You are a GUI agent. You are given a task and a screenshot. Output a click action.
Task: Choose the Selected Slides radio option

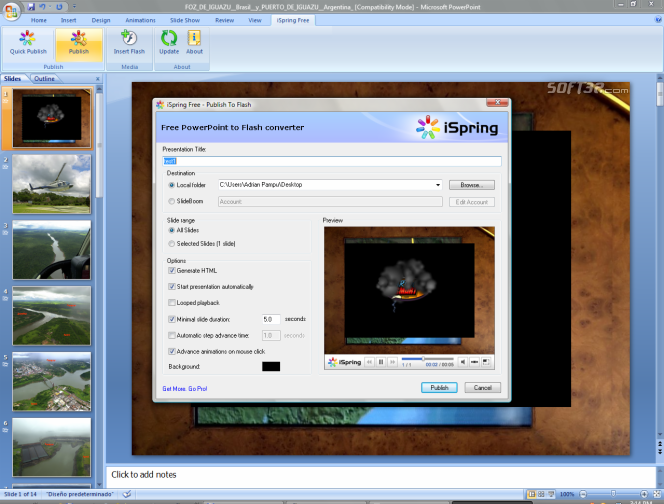pyautogui.click(x=172, y=244)
